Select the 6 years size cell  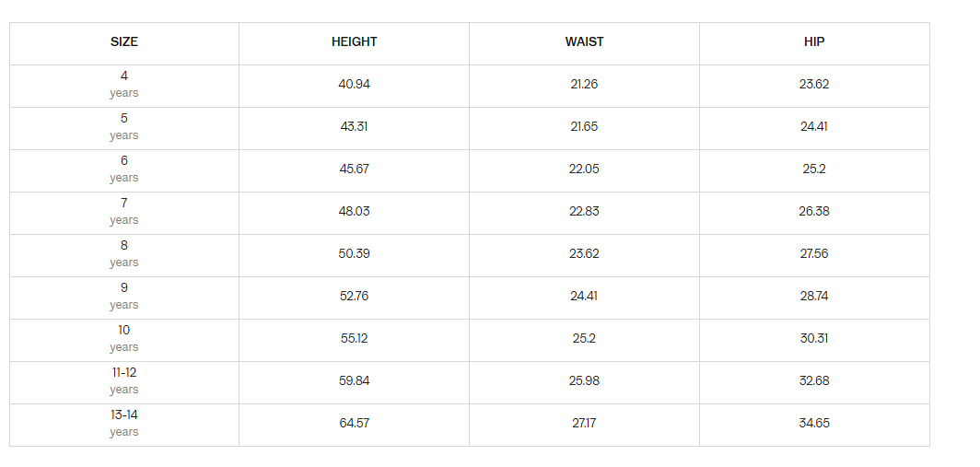pos(123,169)
